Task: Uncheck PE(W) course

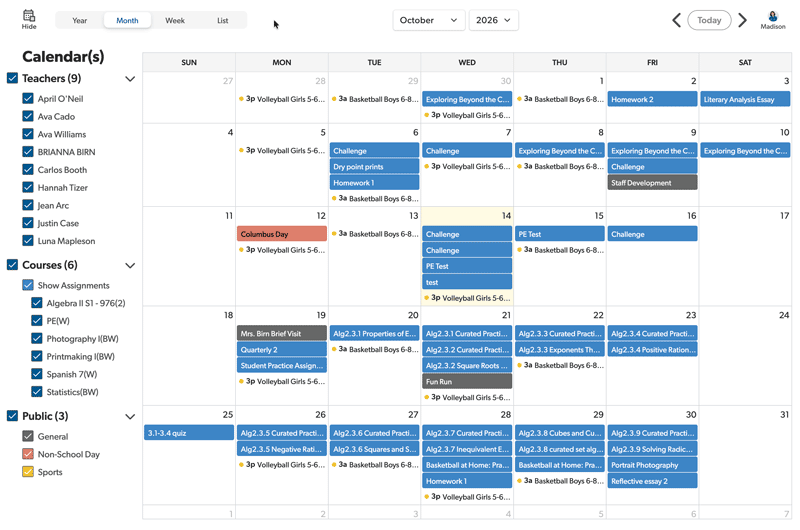Action: pyautogui.click(x=37, y=320)
